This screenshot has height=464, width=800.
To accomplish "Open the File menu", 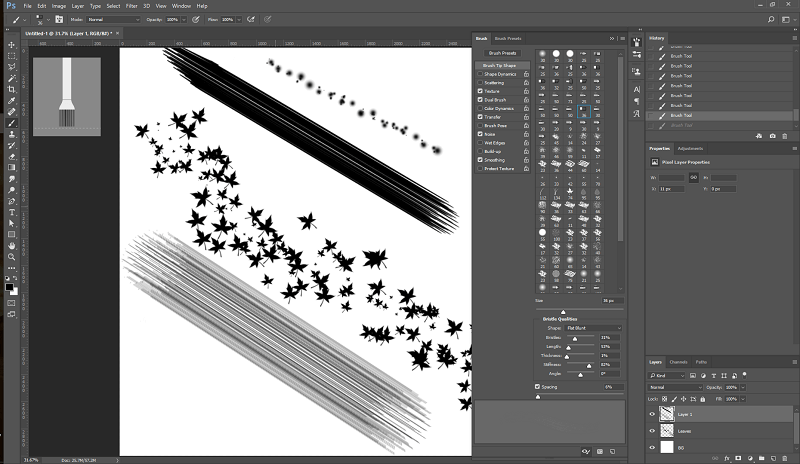I will [x=28, y=6].
